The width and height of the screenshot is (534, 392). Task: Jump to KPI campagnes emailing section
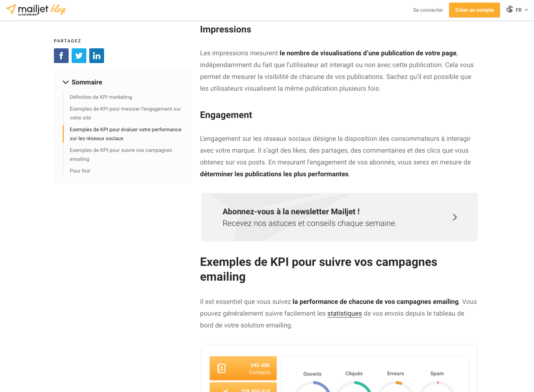[x=121, y=155]
